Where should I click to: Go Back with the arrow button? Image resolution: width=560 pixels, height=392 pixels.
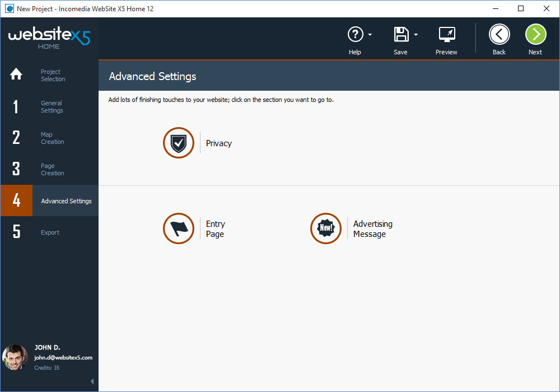[x=499, y=34]
